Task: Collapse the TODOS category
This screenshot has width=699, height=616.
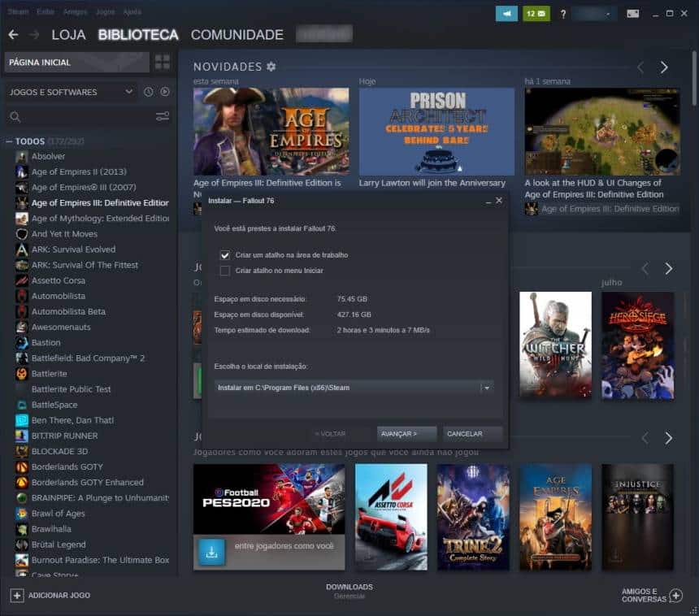Action: pyautogui.click(x=9, y=141)
